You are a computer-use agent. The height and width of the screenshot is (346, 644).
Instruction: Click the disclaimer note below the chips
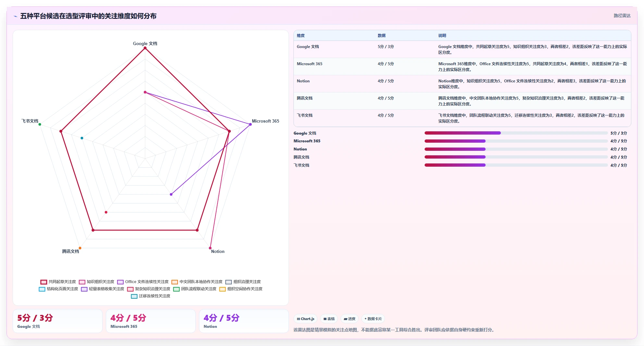pyautogui.click(x=395, y=330)
